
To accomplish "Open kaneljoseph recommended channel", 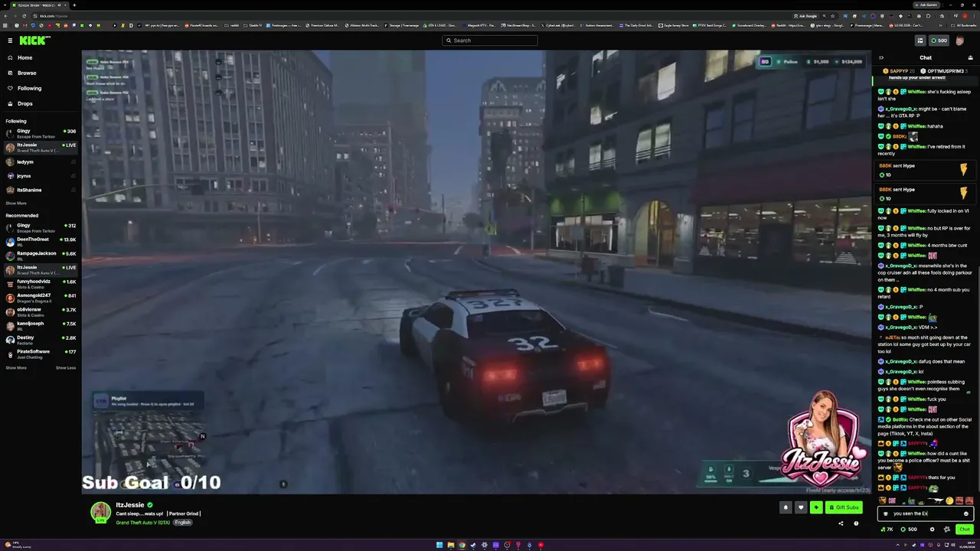I will tap(40, 325).
